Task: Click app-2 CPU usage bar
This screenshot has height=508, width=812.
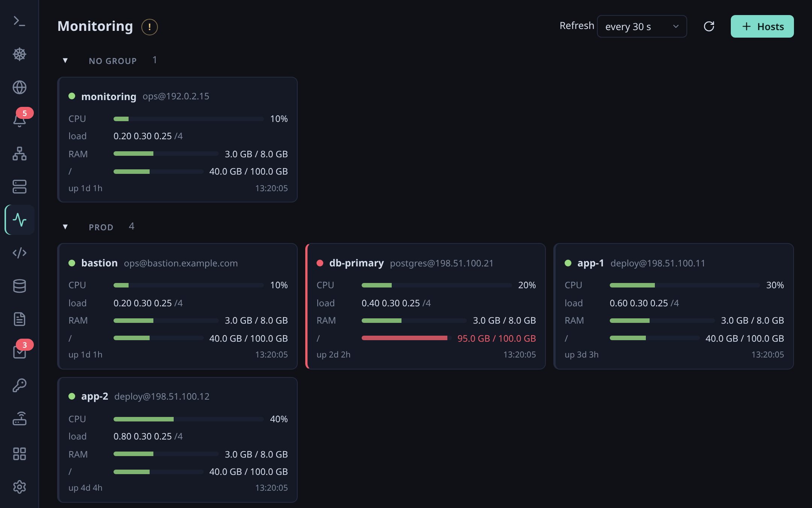Action: click(188, 419)
